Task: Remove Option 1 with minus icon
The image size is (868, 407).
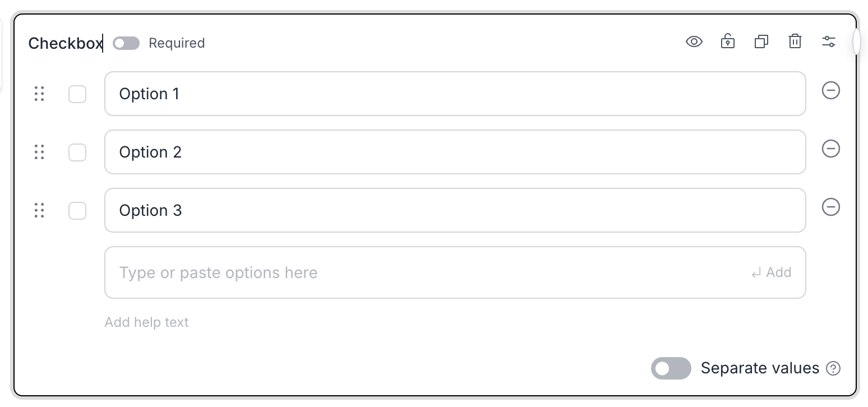Action: 831,90
